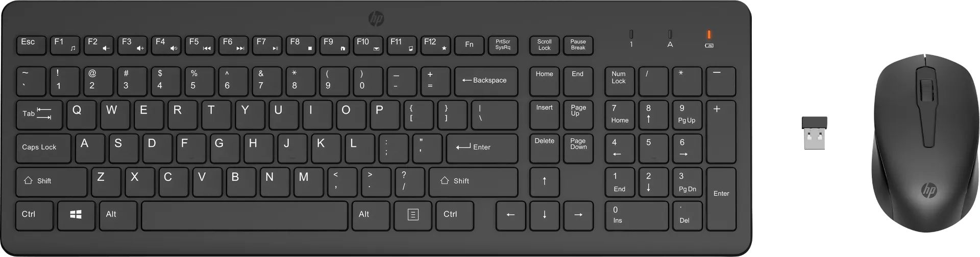This screenshot has width=980, height=257.
Task: Toggle the Num Lock key
Action: tap(620, 81)
